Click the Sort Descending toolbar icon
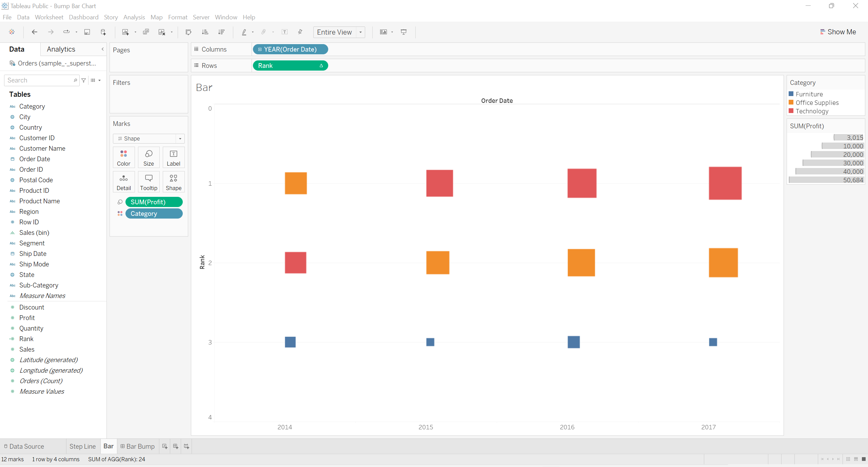 [x=221, y=32]
